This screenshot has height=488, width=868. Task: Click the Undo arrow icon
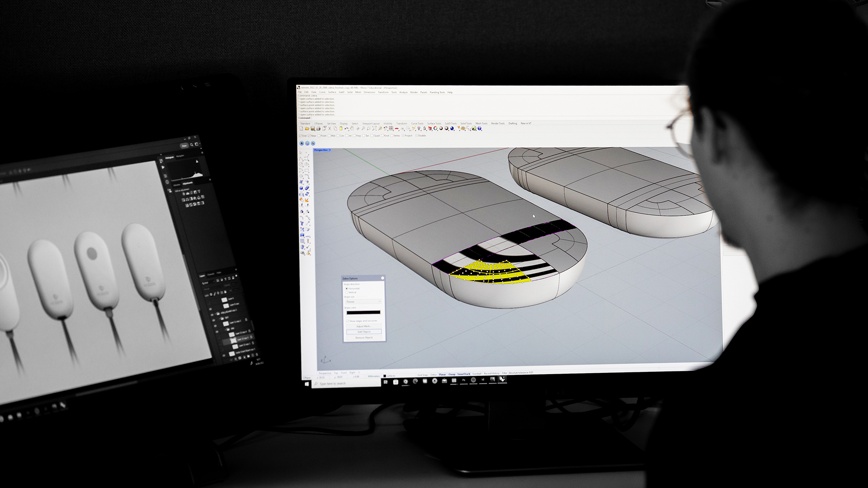pos(346,128)
